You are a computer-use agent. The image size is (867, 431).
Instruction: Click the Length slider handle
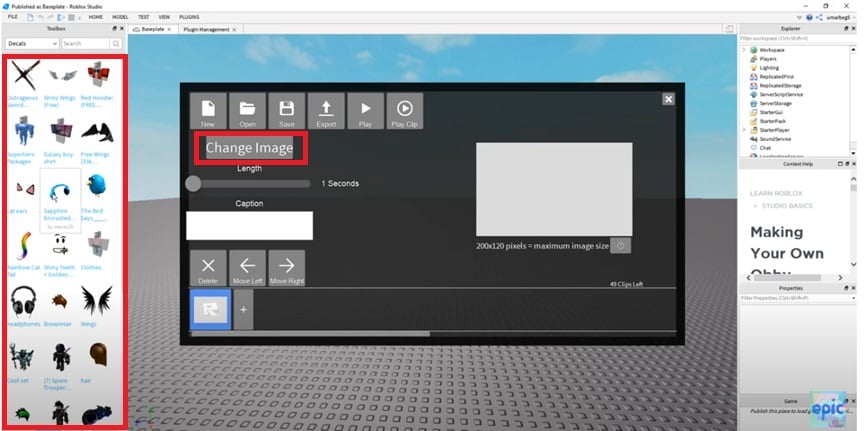[x=194, y=183]
